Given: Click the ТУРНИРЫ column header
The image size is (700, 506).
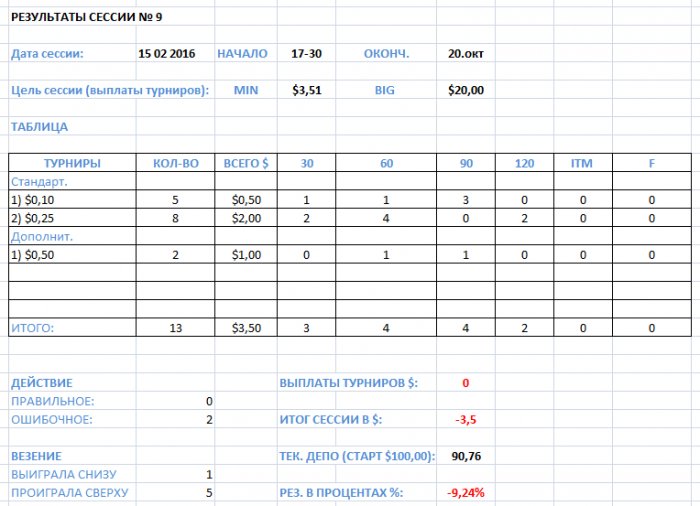Looking at the screenshot, I should click(x=72, y=163).
